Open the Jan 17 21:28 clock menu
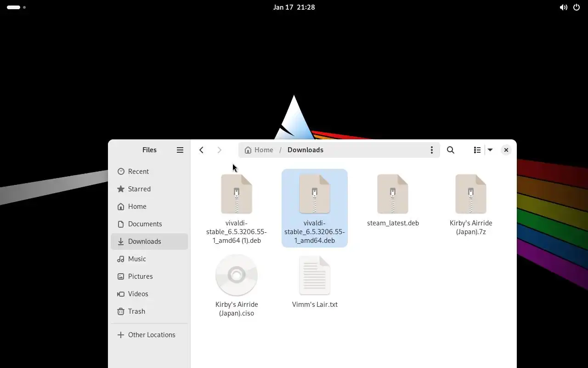The image size is (588, 368). pos(294,7)
